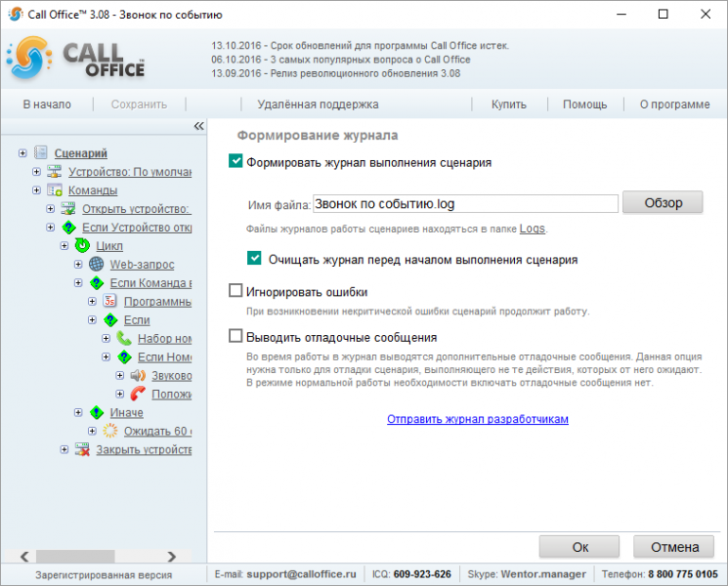Collapse the left panel with double chevron
728x586 pixels.
click(198, 126)
